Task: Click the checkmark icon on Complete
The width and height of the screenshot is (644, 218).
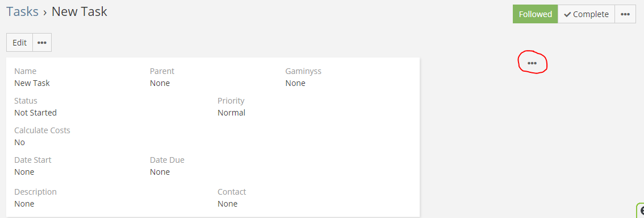Action: pyautogui.click(x=567, y=14)
